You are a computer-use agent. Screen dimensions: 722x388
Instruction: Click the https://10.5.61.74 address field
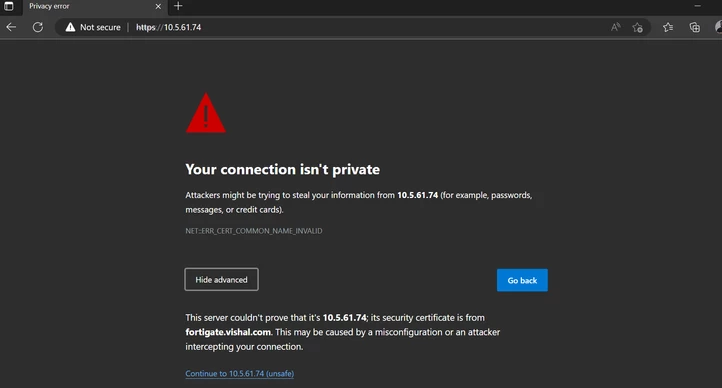[x=169, y=27]
